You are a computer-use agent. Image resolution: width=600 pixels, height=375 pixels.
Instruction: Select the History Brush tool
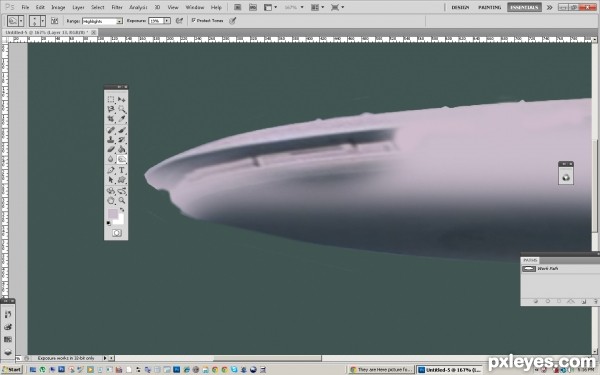[x=122, y=140]
